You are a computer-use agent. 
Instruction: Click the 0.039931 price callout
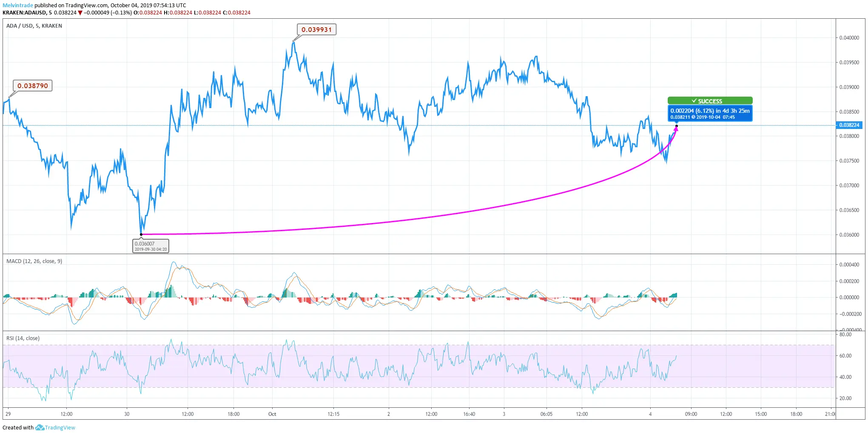(x=316, y=30)
